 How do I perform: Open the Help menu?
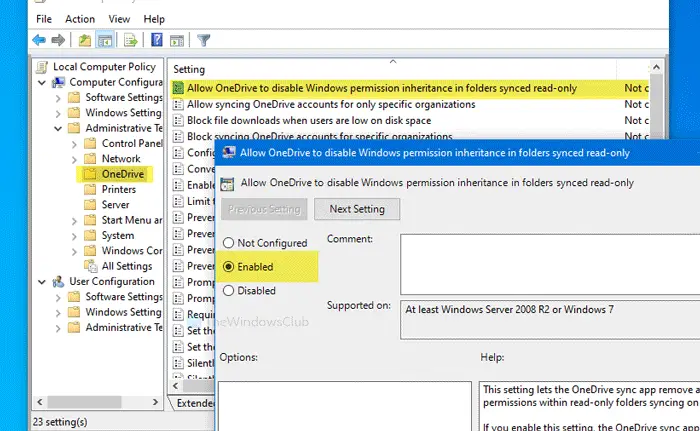click(x=154, y=19)
